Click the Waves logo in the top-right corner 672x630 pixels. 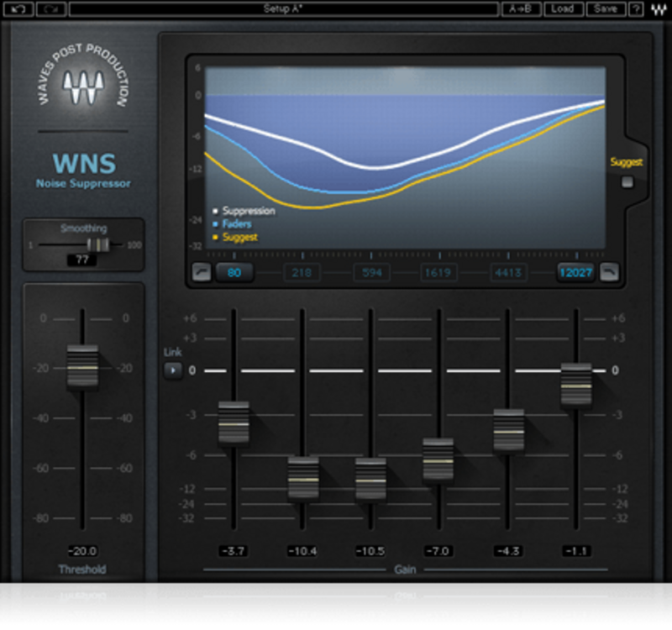point(659,9)
